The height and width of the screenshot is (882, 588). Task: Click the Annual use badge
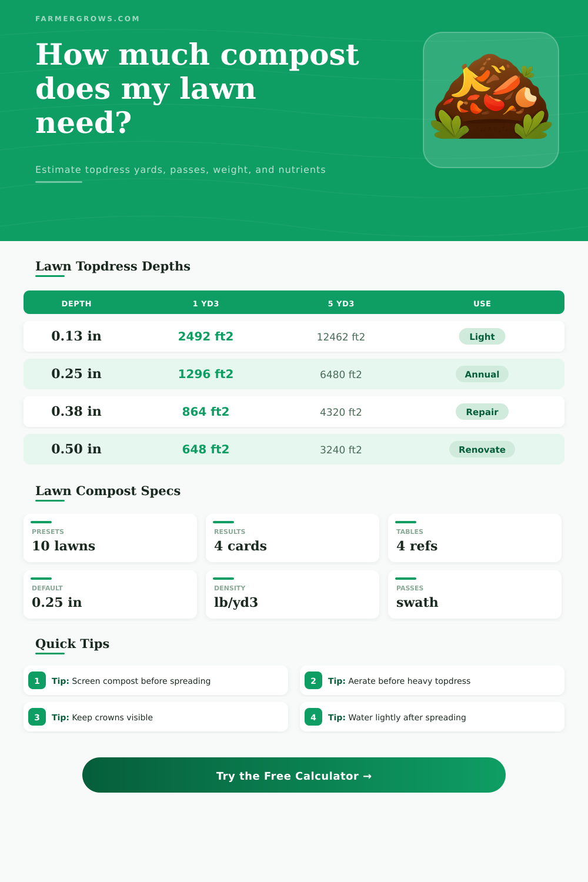coord(482,374)
